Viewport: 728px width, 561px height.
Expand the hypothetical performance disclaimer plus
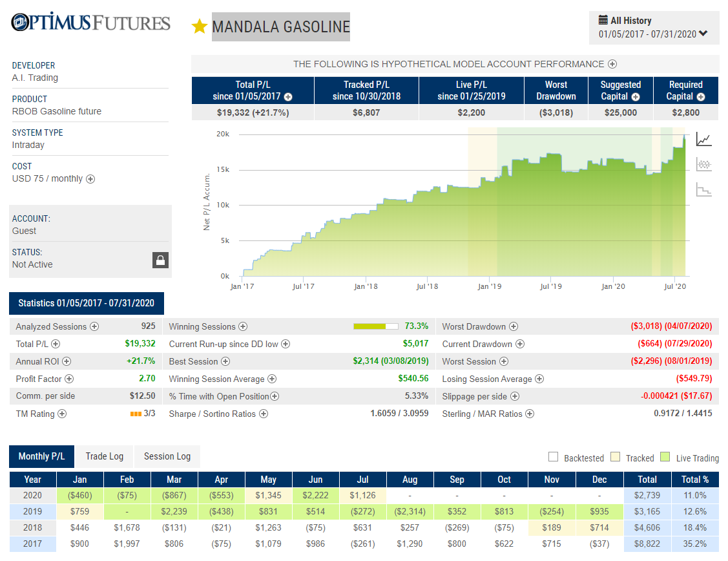(x=612, y=64)
